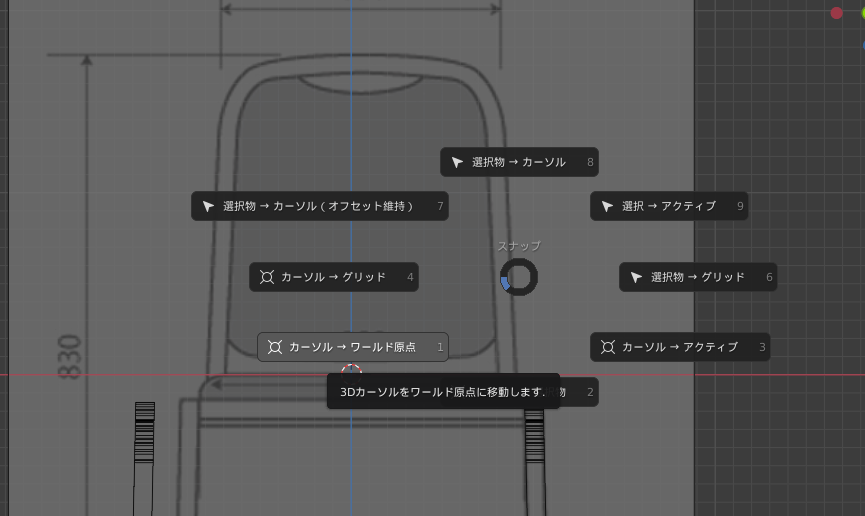Choose 選択 → アクティブ pie option

click(669, 206)
